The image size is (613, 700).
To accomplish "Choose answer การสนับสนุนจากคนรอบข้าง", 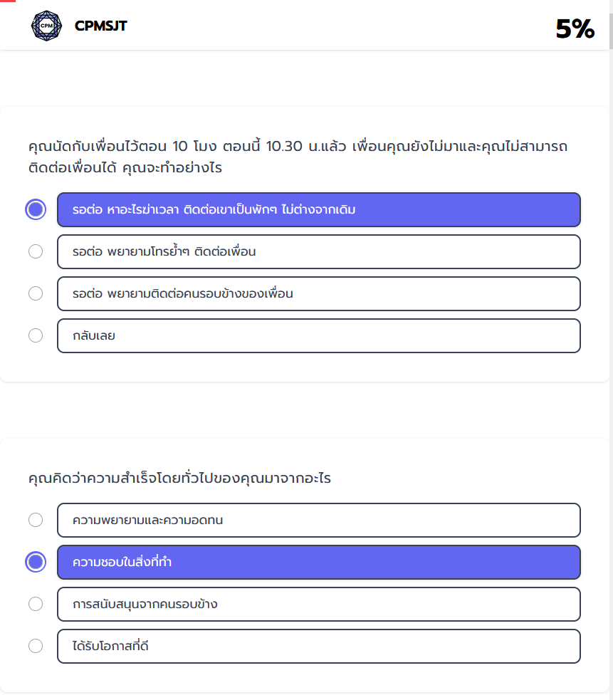I will click(318, 604).
